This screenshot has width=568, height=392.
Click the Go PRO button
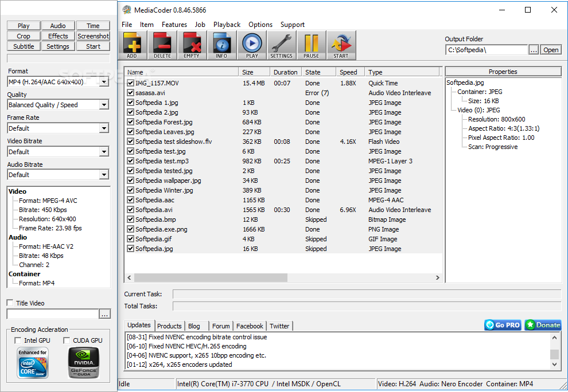[503, 325]
